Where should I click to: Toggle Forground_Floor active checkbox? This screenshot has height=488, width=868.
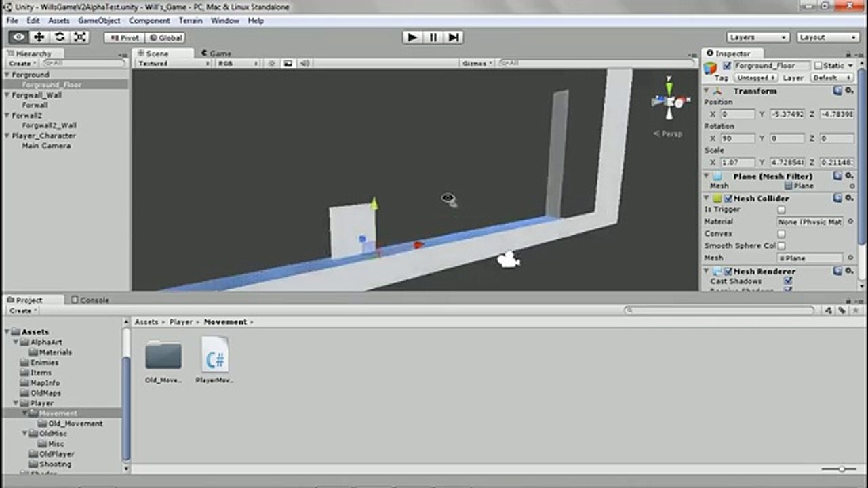[727, 66]
